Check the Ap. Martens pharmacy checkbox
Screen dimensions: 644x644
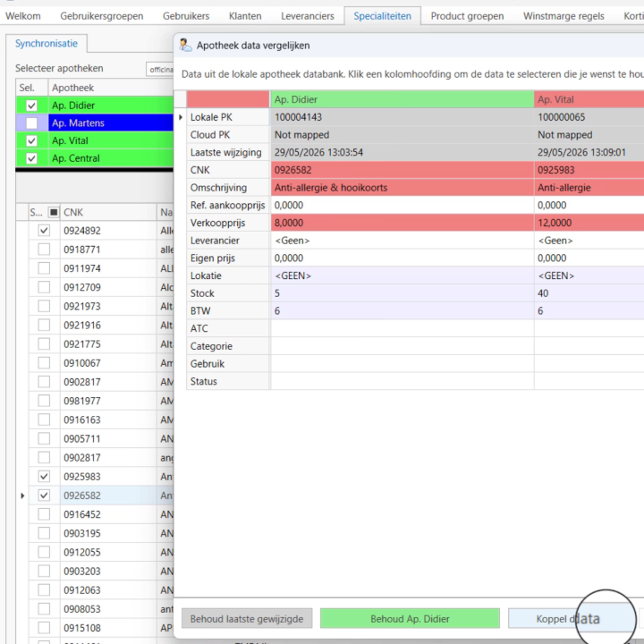pyautogui.click(x=31, y=123)
